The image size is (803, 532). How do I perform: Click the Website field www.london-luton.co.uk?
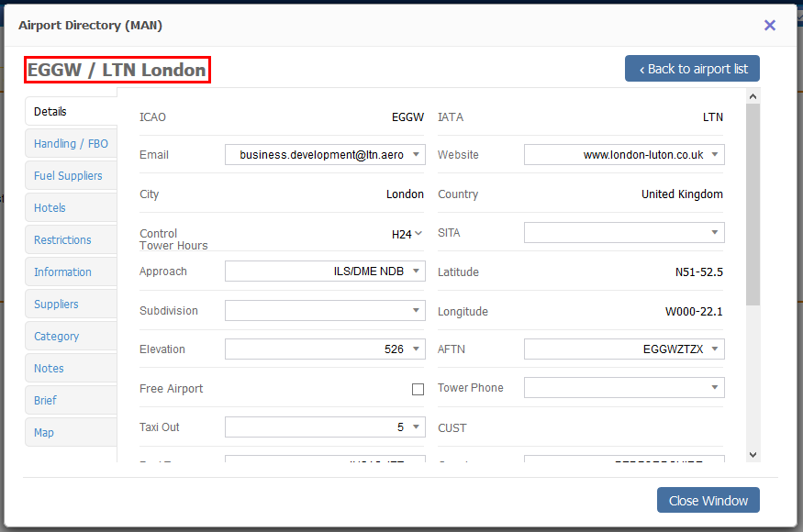click(624, 155)
